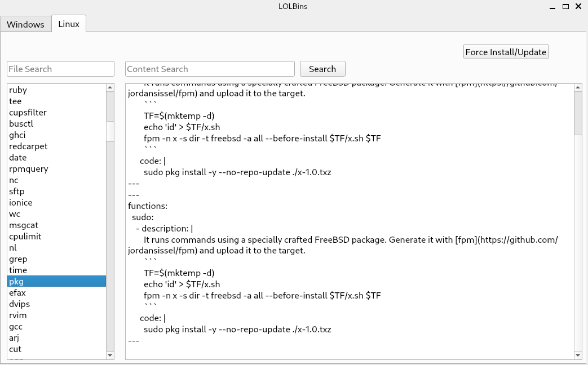Click the file list scrollbar thumb
The width and height of the screenshot is (588, 365).
tap(110, 131)
